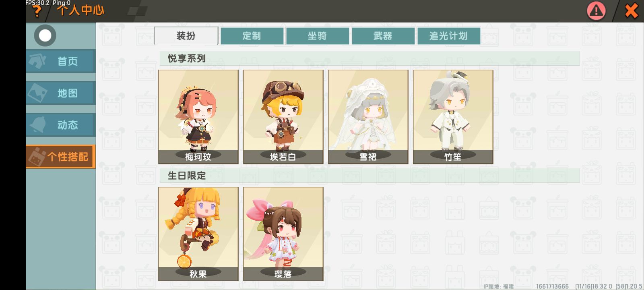
Task: Switch to the 武器 tab
Action: tap(383, 36)
